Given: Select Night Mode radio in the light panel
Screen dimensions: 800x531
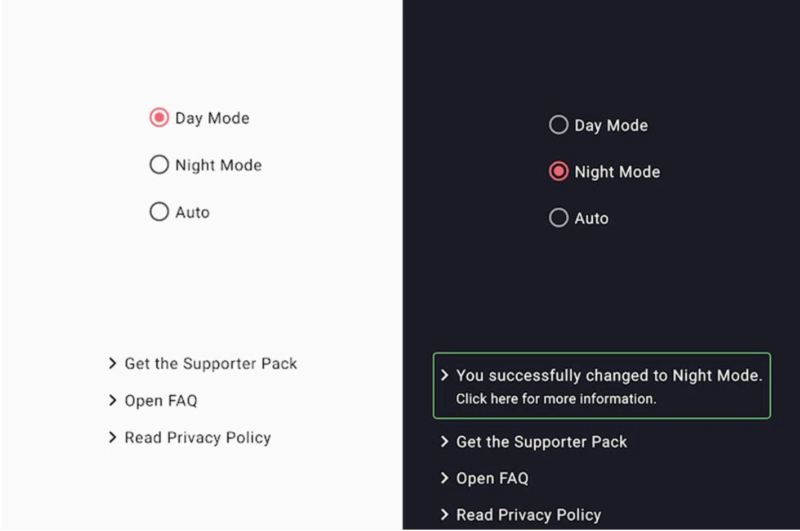Looking at the screenshot, I should [158, 165].
